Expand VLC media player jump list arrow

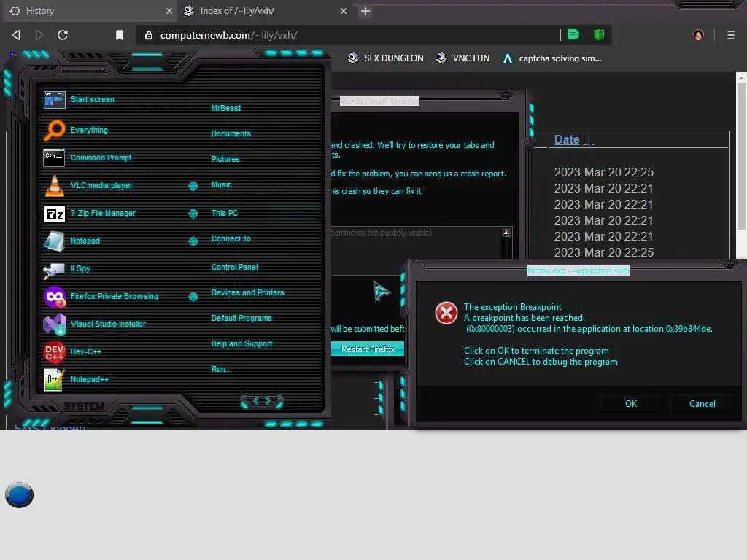pyautogui.click(x=193, y=186)
